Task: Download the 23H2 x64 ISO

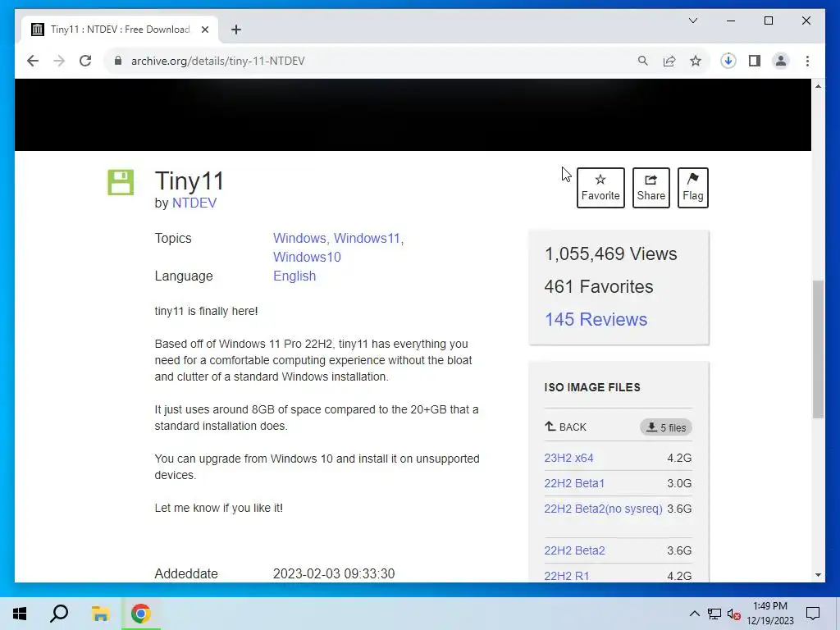Action: 568,458
